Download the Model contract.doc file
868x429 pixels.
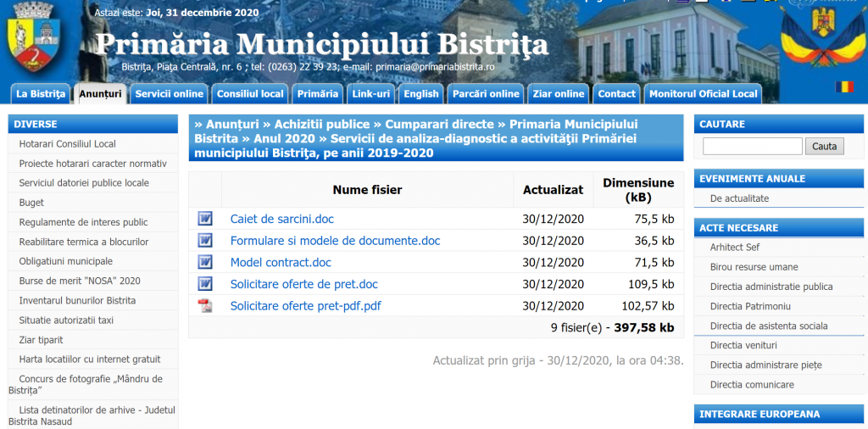click(x=281, y=263)
